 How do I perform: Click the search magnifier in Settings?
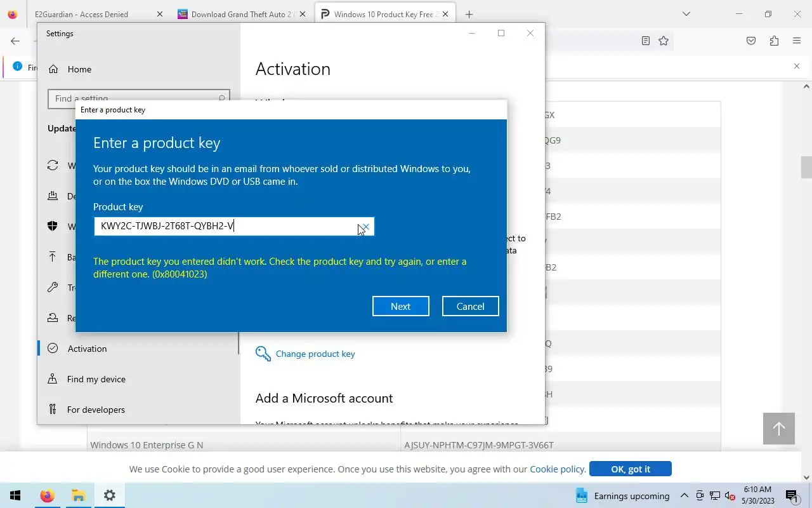coord(222,98)
